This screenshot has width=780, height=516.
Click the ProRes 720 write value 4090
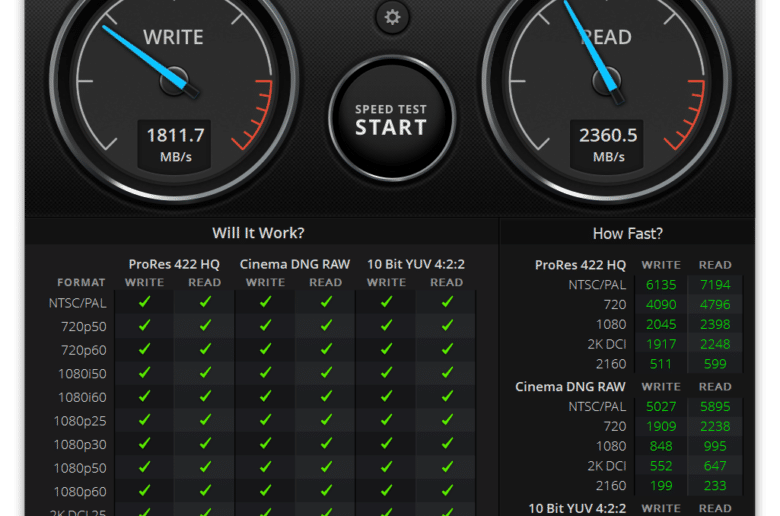[661, 305]
